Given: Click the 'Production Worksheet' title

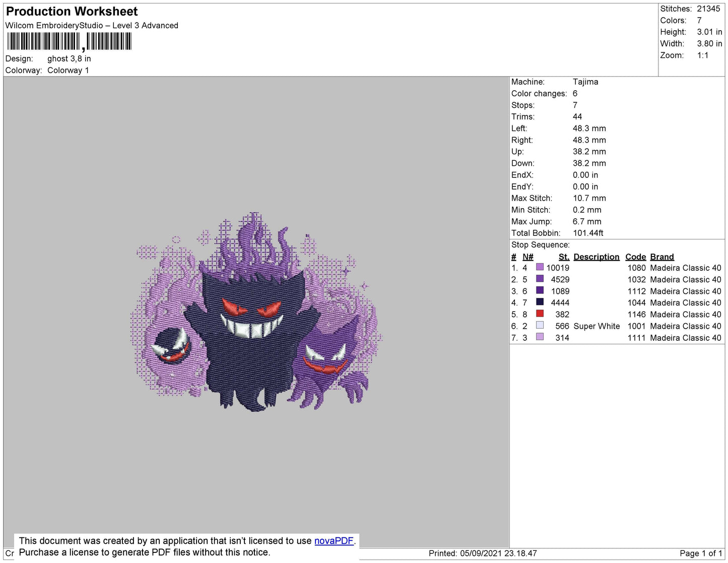Looking at the screenshot, I should [72, 12].
